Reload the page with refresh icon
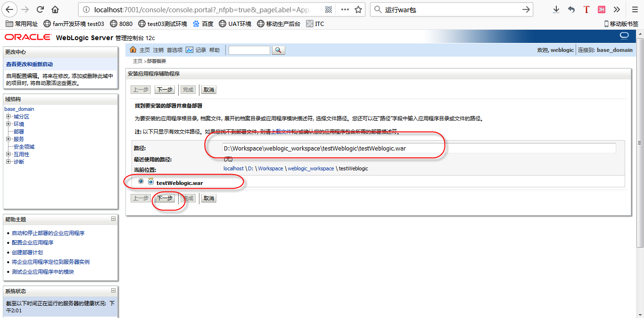 [x=40, y=9]
